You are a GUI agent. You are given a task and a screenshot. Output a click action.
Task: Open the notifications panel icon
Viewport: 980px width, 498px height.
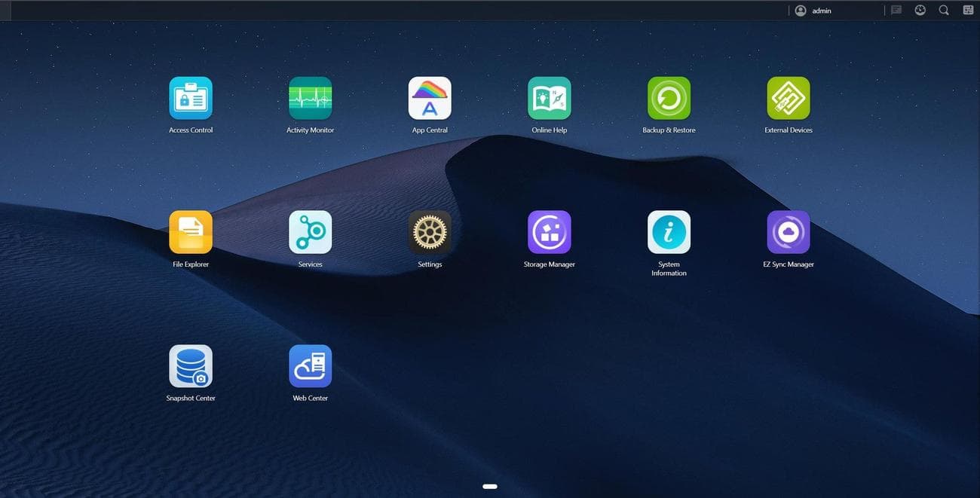pos(896,10)
